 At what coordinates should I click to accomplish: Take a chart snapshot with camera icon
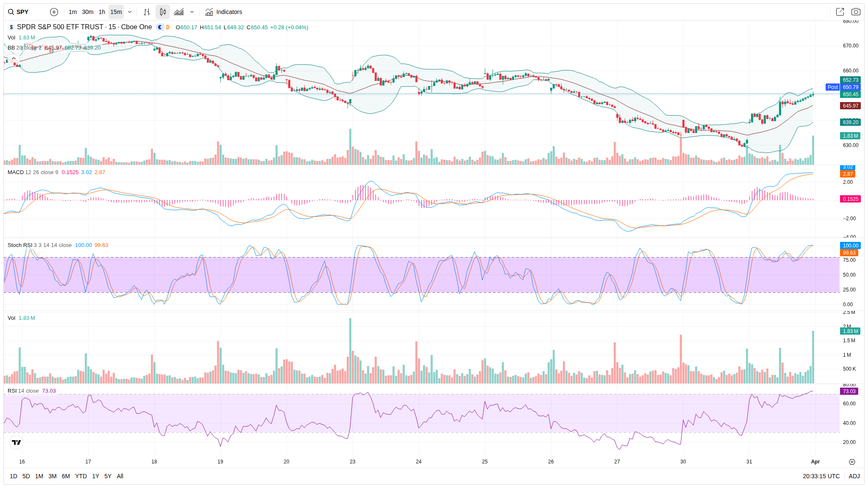point(856,12)
